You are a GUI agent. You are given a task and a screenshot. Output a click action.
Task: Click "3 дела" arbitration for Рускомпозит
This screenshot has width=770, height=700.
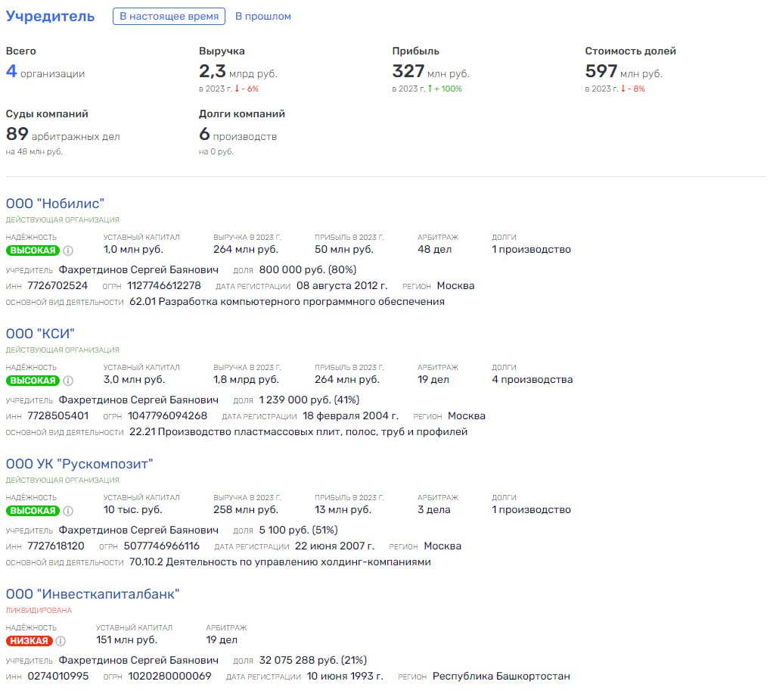coord(434,509)
